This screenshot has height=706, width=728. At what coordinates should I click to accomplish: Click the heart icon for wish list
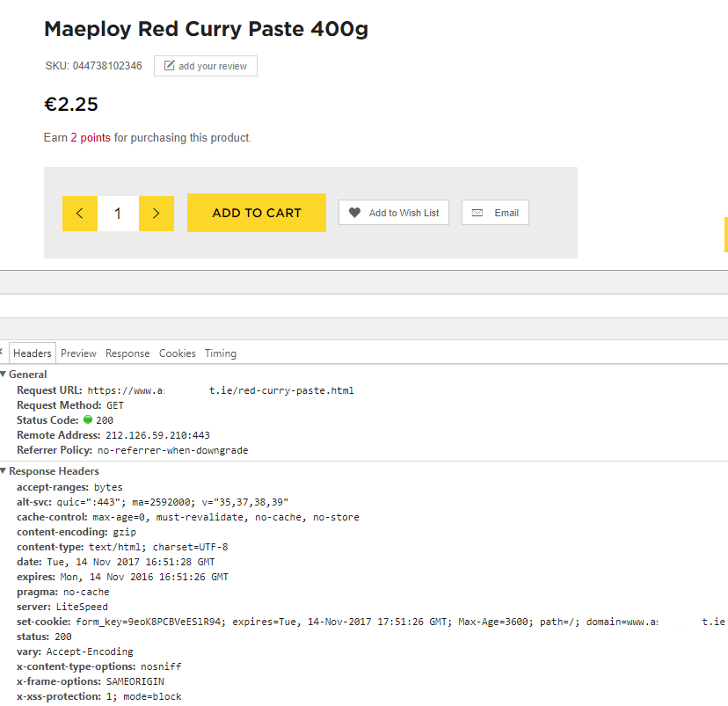(x=354, y=213)
